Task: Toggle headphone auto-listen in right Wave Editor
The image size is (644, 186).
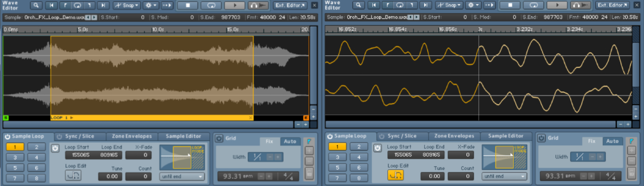Action: coord(580,5)
